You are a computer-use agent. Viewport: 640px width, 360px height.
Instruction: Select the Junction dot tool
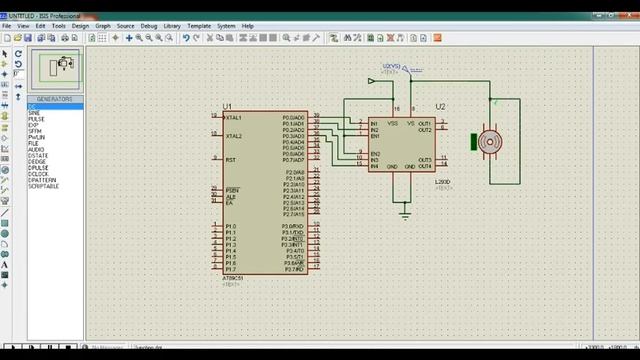[x=5, y=74]
